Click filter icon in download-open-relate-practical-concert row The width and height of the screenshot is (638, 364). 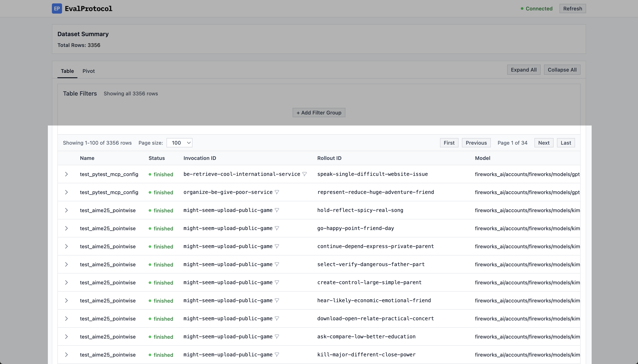click(x=277, y=319)
